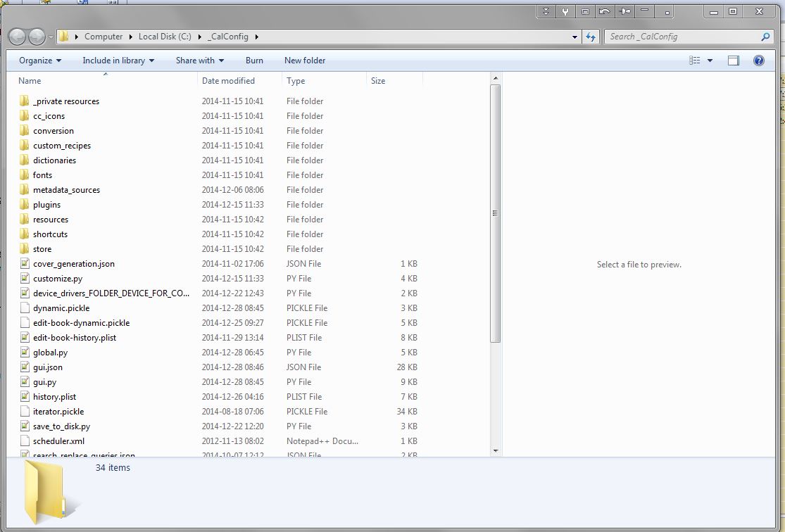The image size is (785, 532).
Task: Click the magnifier icon in the search box
Action: click(765, 37)
